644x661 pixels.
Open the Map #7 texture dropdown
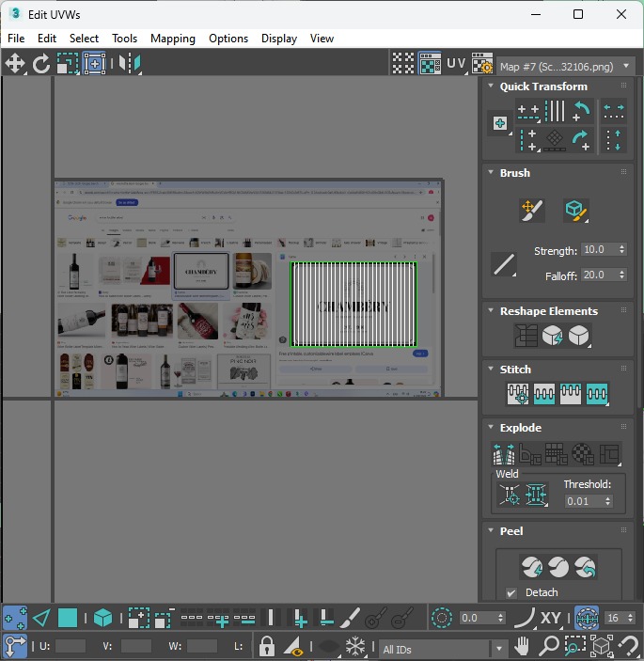coord(565,66)
